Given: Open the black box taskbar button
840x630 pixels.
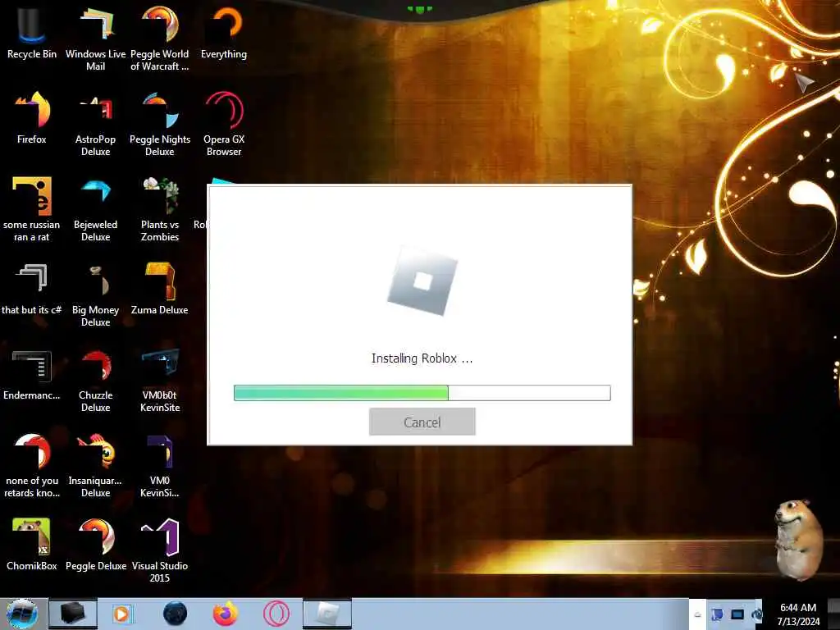Looking at the screenshot, I should pyautogui.click(x=73, y=614).
